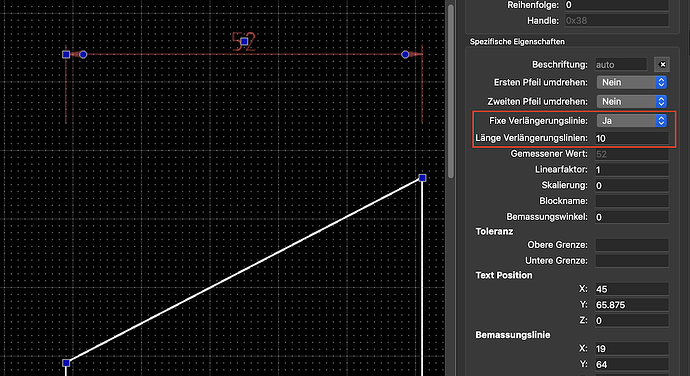Click the Handle field showing 0x38
This screenshot has height=376, width=690.
[x=617, y=21]
